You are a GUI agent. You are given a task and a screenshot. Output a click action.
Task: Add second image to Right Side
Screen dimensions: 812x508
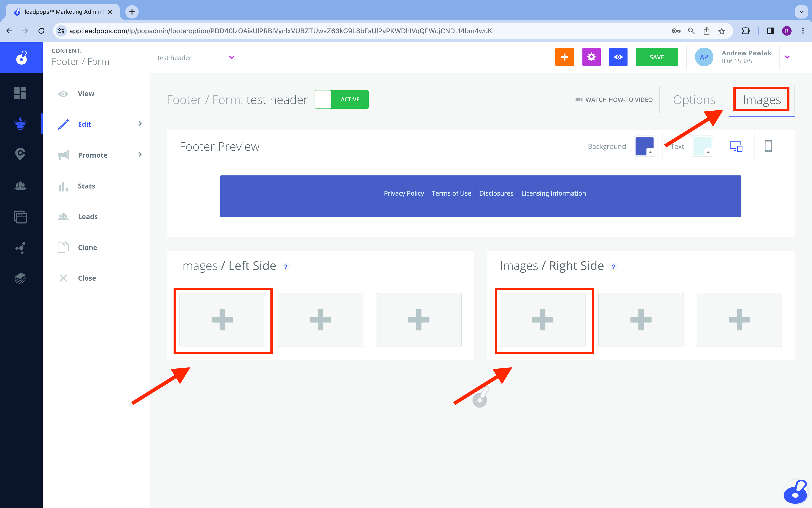tap(641, 320)
